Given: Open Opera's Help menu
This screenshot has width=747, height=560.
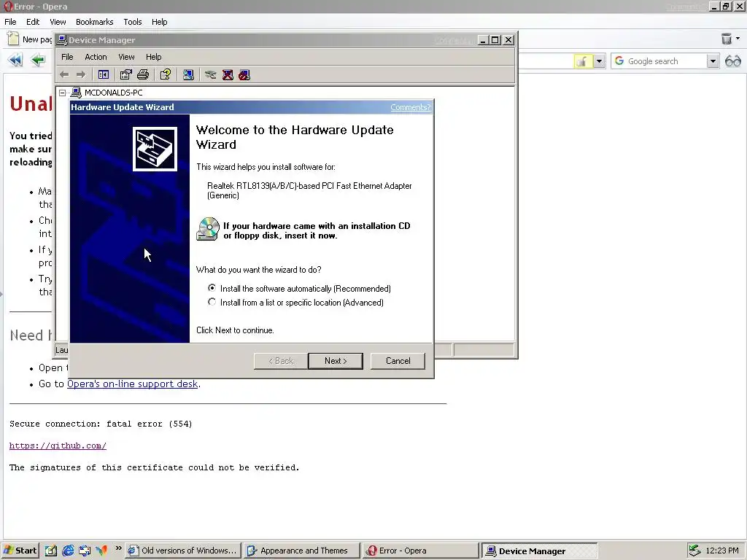Looking at the screenshot, I should pyautogui.click(x=159, y=22).
